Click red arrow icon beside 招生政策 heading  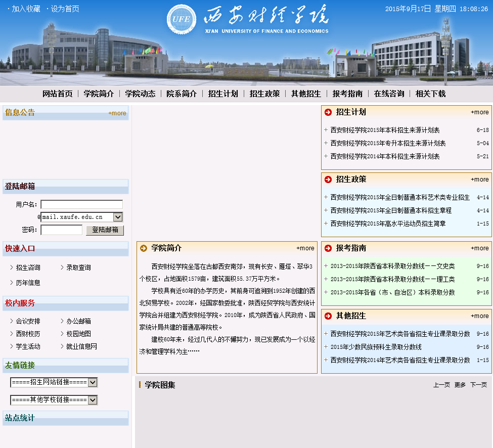point(328,180)
